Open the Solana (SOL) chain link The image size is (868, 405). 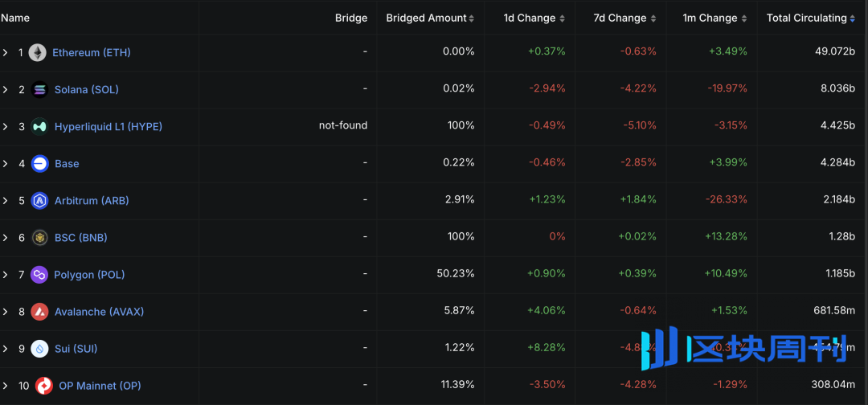(x=86, y=89)
